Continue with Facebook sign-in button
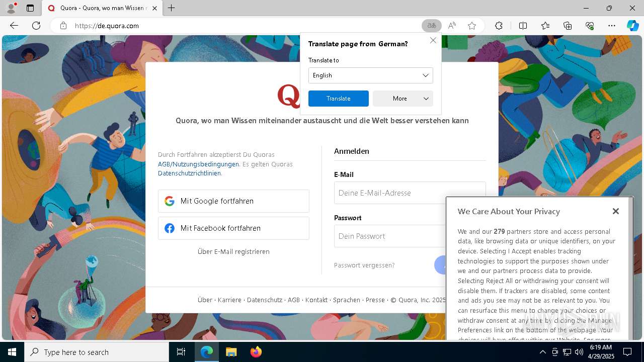644x362 pixels. (233, 228)
